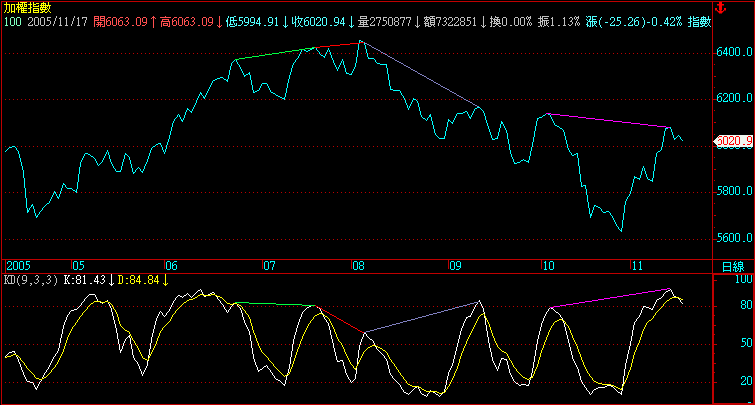Click the current price tag 6020.9
The image size is (755, 405).
(x=733, y=141)
